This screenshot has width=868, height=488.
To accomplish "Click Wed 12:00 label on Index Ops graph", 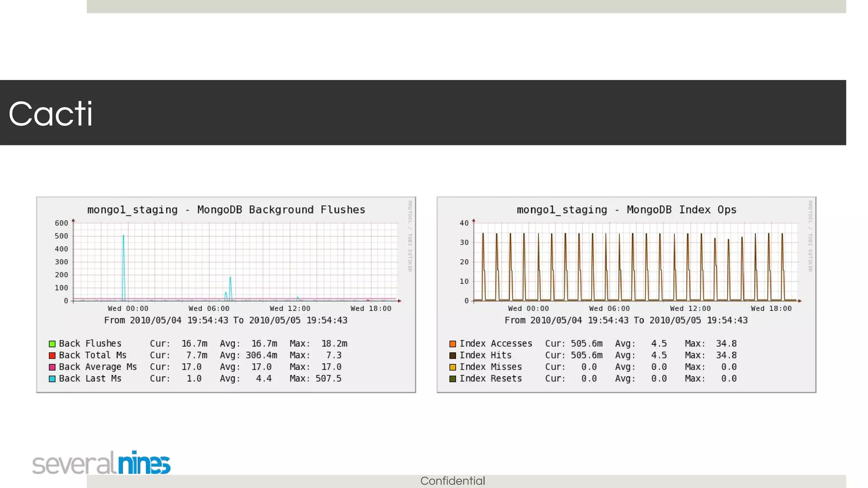I will [x=690, y=308].
